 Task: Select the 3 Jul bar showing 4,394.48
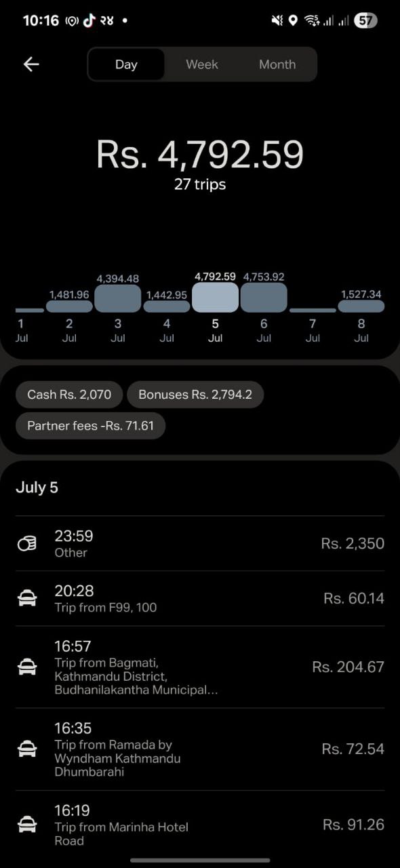(x=118, y=298)
